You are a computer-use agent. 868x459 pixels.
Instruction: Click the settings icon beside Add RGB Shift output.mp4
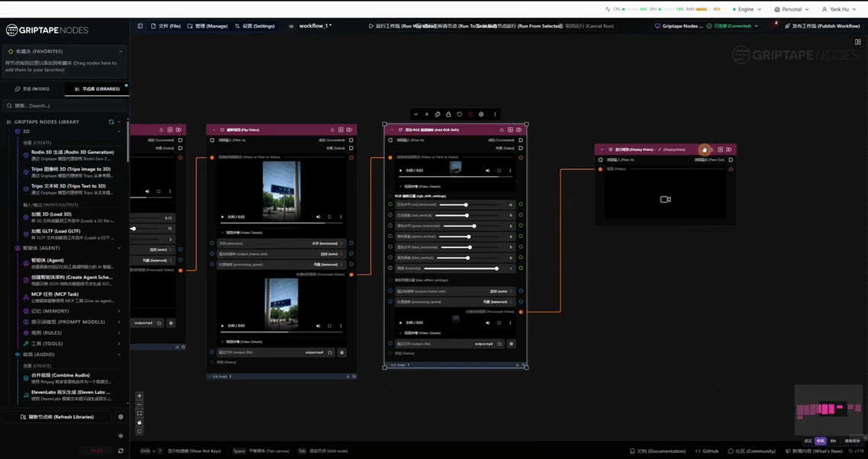tap(511, 344)
